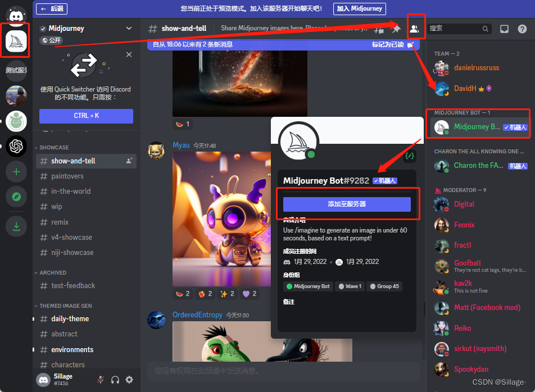Open Myau's robot bug image
The height and width of the screenshot is (392, 535).
click(x=222, y=219)
